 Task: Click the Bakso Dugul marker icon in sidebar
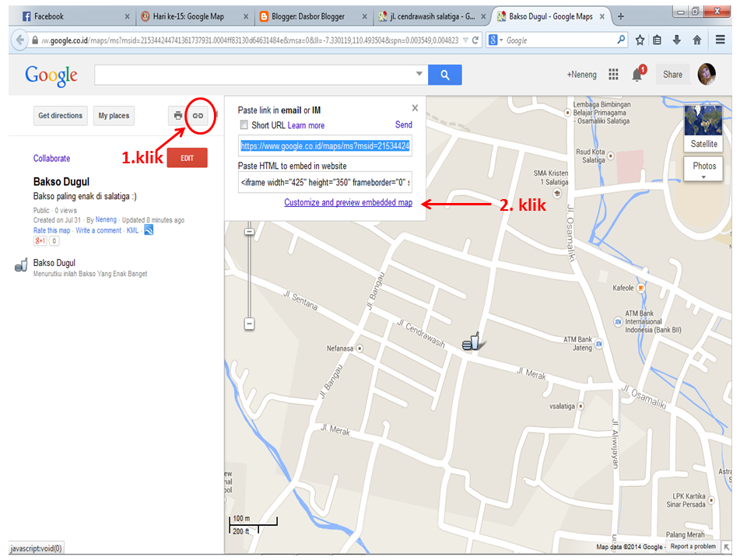(x=20, y=265)
